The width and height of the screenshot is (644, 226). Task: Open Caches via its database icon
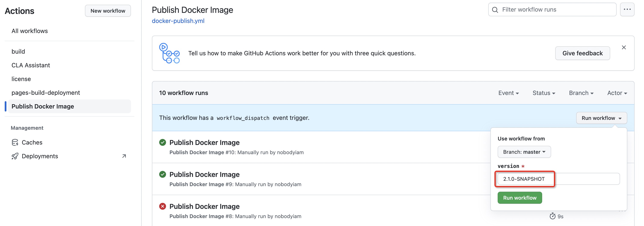pyautogui.click(x=15, y=142)
